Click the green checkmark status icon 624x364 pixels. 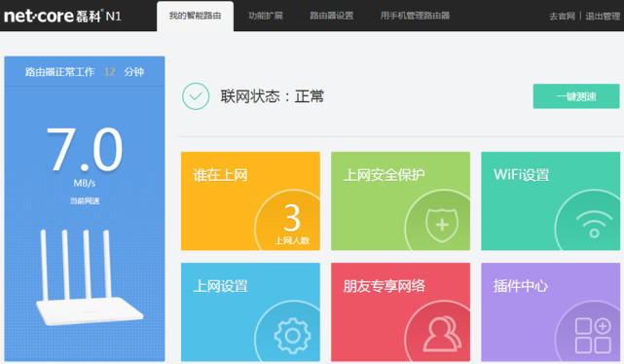196,96
